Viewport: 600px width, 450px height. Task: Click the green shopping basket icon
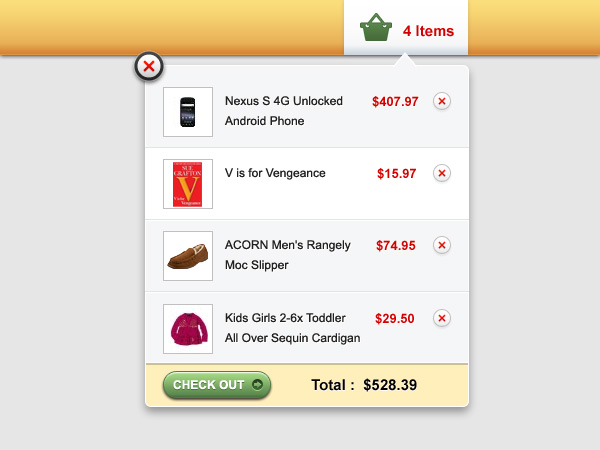(x=376, y=28)
